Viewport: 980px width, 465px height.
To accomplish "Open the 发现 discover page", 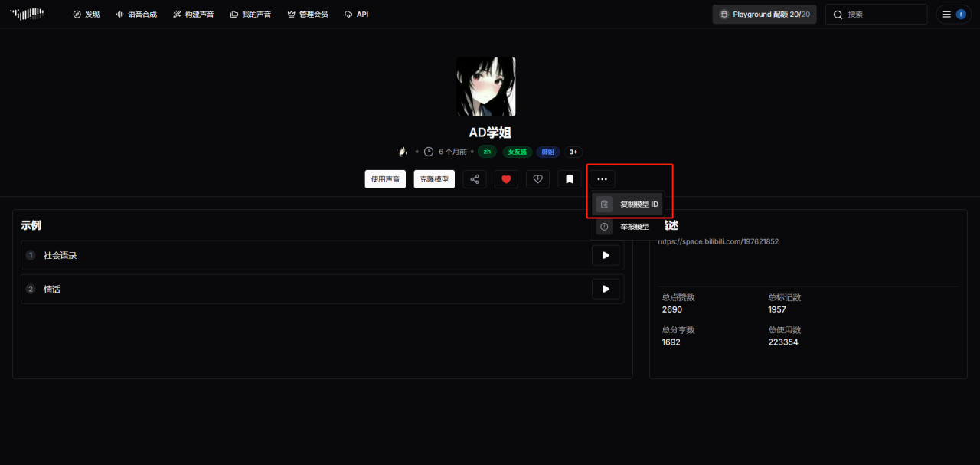I will 87,14.
